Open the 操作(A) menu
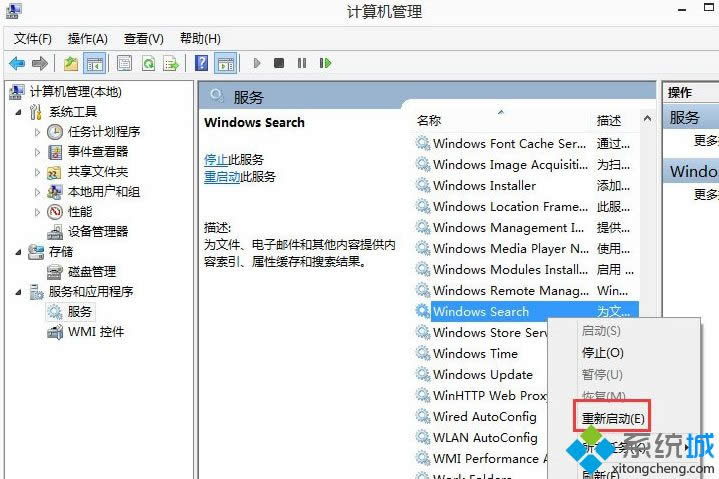Viewport: 719px width, 479px height. [x=88, y=39]
